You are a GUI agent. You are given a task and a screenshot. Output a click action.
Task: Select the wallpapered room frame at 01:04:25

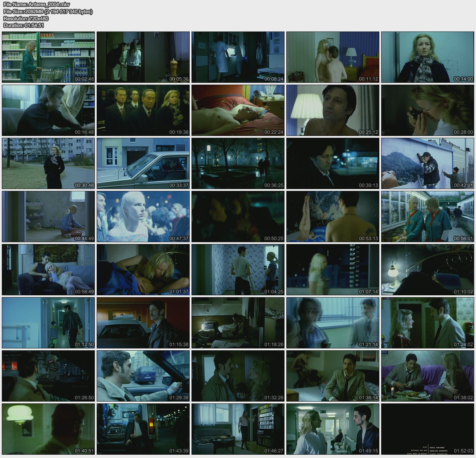(238, 270)
